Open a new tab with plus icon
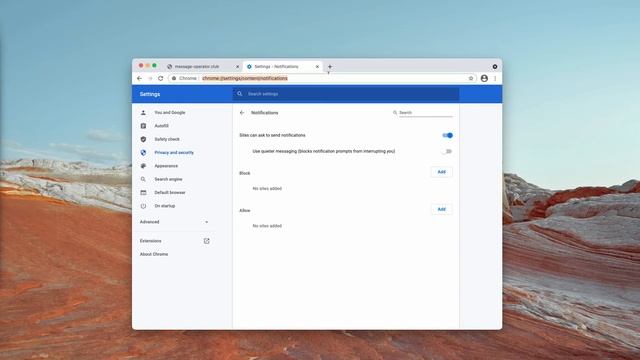 (330, 67)
